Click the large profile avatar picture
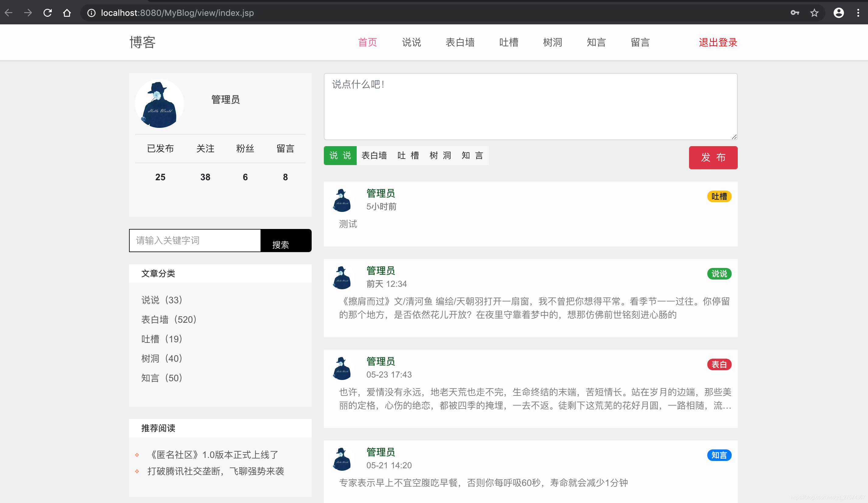The width and height of the screenshot is (868, 503). 159,104
